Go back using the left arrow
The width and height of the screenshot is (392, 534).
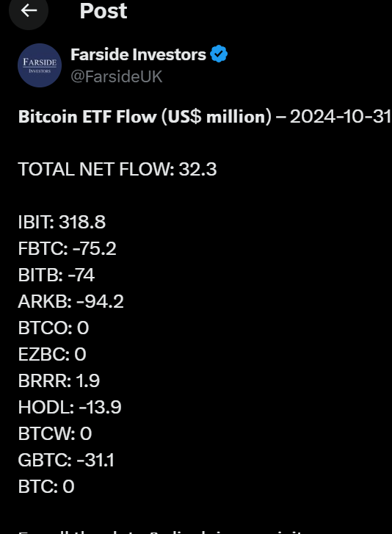pyautogui.click(x=29, y=10)
